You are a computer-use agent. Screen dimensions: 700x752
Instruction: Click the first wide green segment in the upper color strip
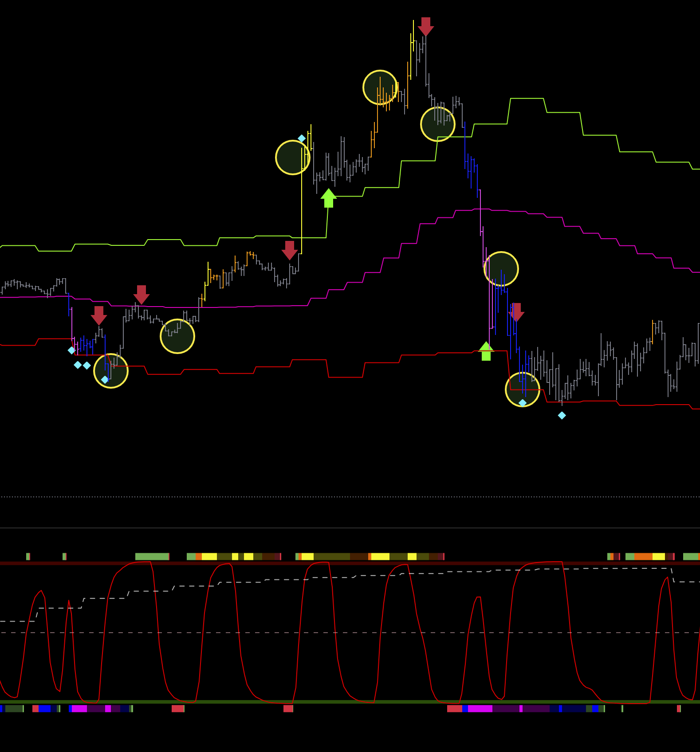152,556
